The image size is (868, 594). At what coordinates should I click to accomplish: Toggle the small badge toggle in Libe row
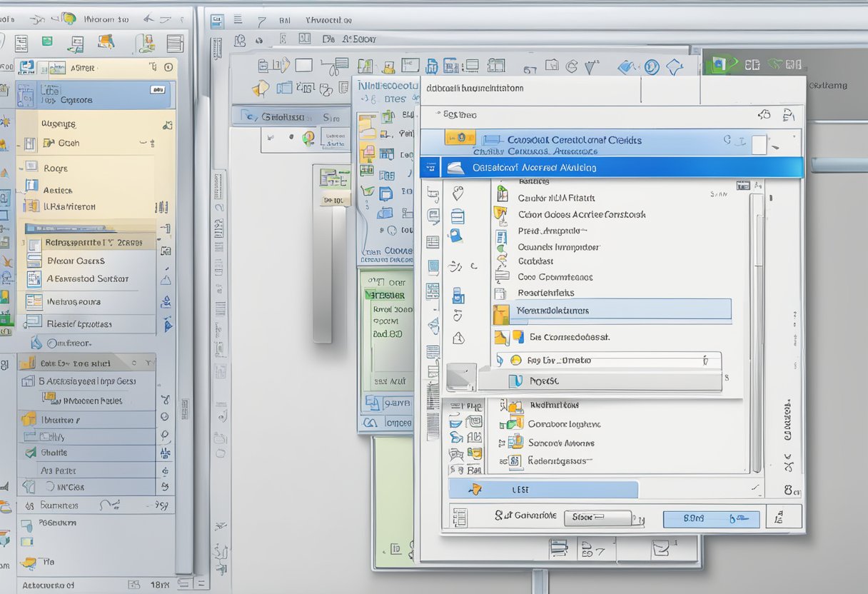157,90
